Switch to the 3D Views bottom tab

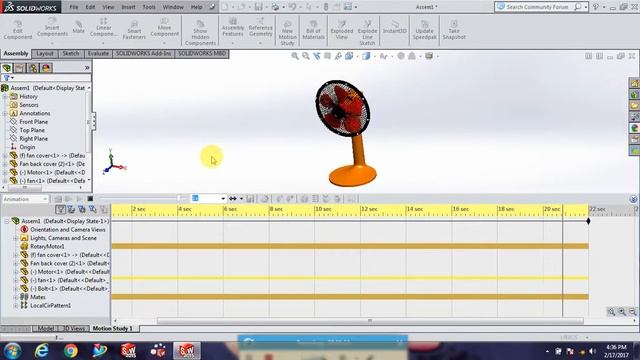coord(73,329)
